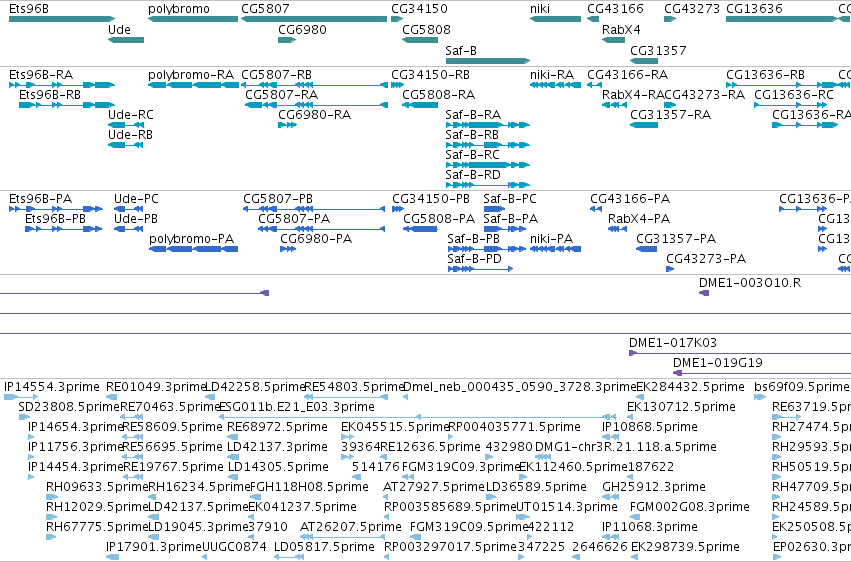This screenshot has width=851, height=562.
Task: Select the polybromo-PA protein feature
Action: pos(194,249)
